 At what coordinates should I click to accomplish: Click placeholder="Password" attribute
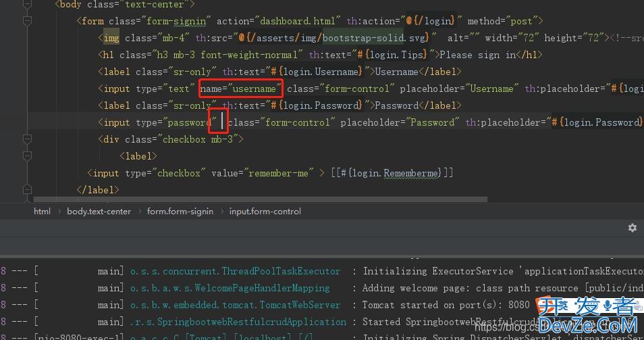[x=400, y=122]
